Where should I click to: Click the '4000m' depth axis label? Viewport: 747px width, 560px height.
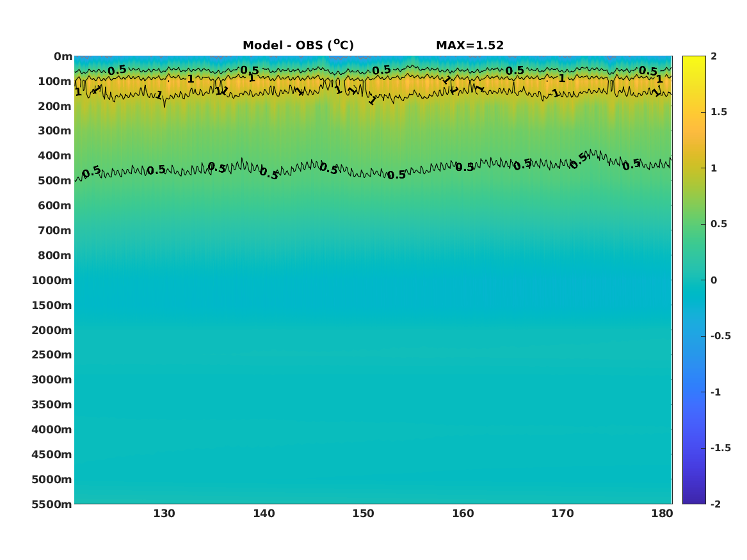click(x=52, y=429)
